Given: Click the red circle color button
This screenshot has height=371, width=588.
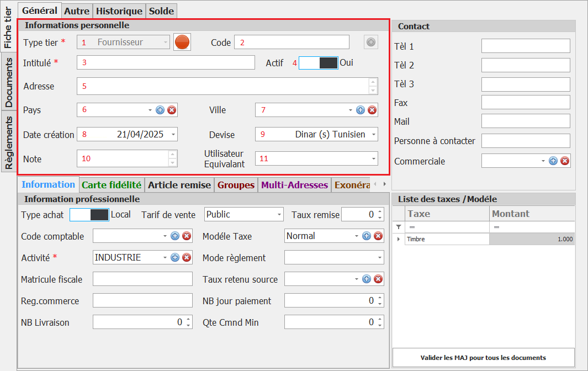Looking at the screenshot, I should 182,42.
